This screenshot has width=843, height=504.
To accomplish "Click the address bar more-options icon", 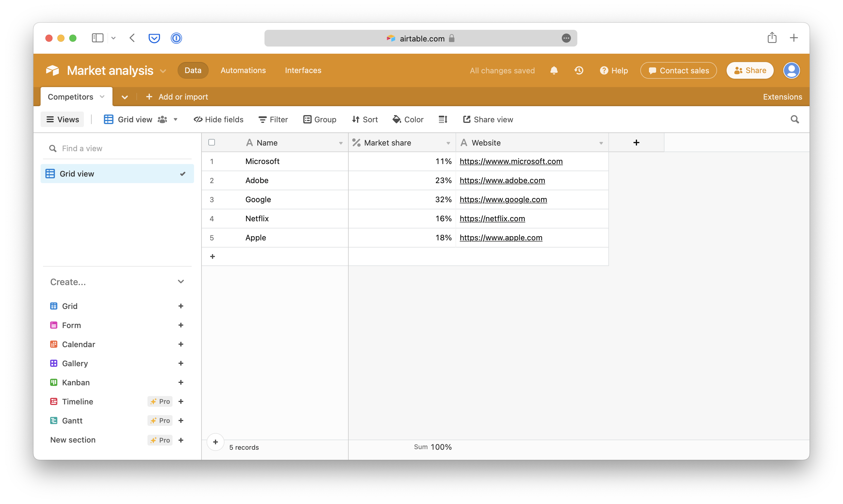I will point(566,38).
